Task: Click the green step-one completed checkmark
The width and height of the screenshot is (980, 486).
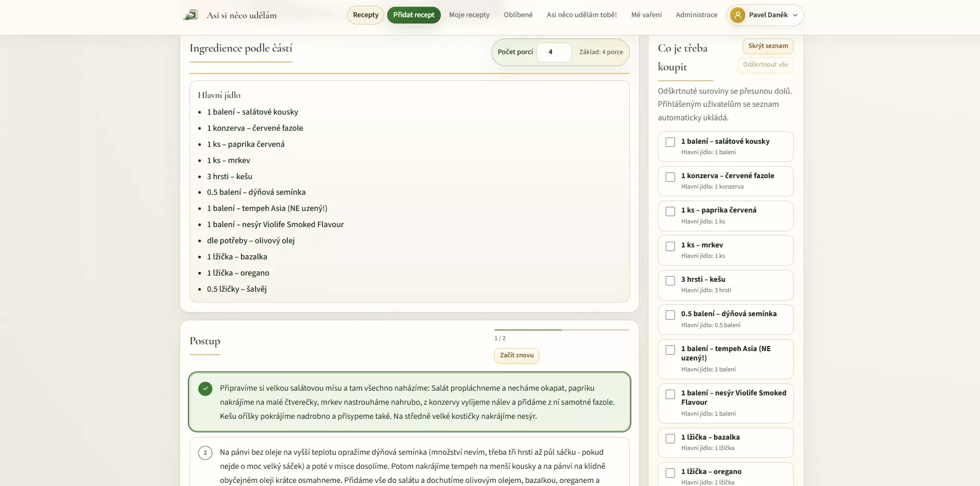Action: click(x=205, y=389)
